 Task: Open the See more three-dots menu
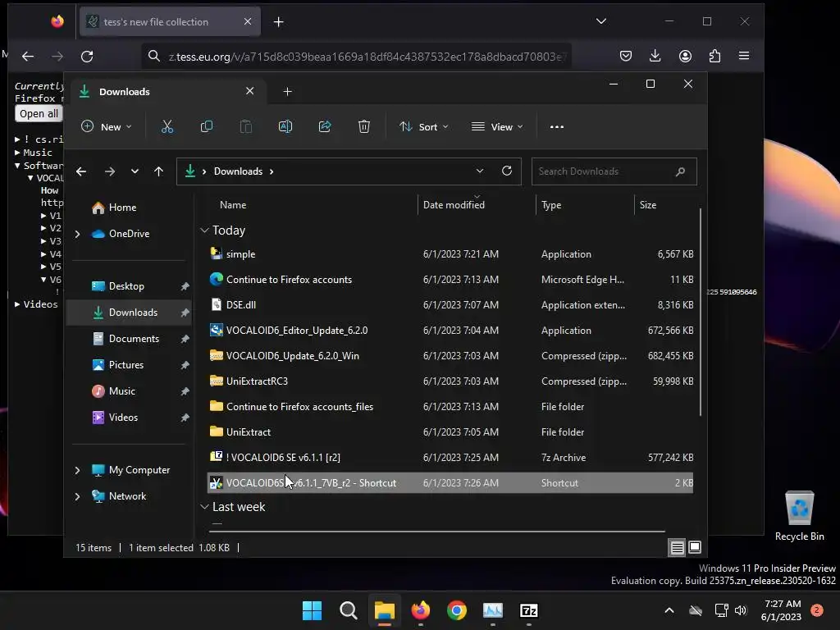[557, 127]
